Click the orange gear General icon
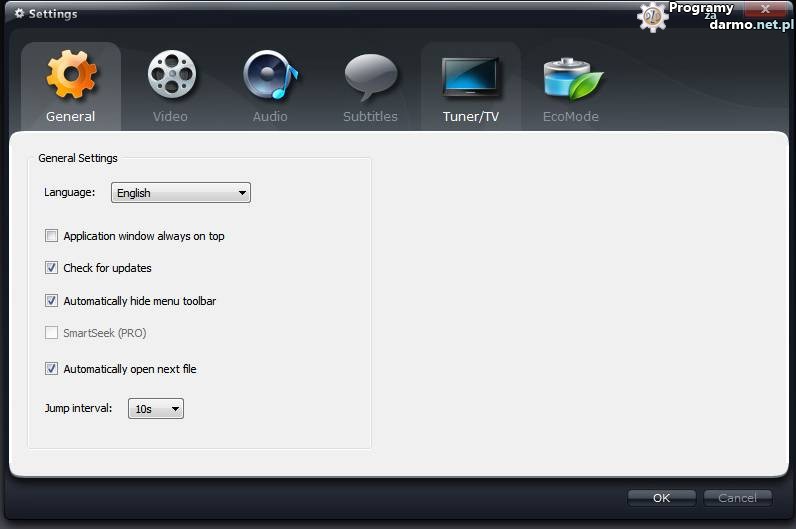This screenshot has width=796, height=529. [x=71, y=76]
